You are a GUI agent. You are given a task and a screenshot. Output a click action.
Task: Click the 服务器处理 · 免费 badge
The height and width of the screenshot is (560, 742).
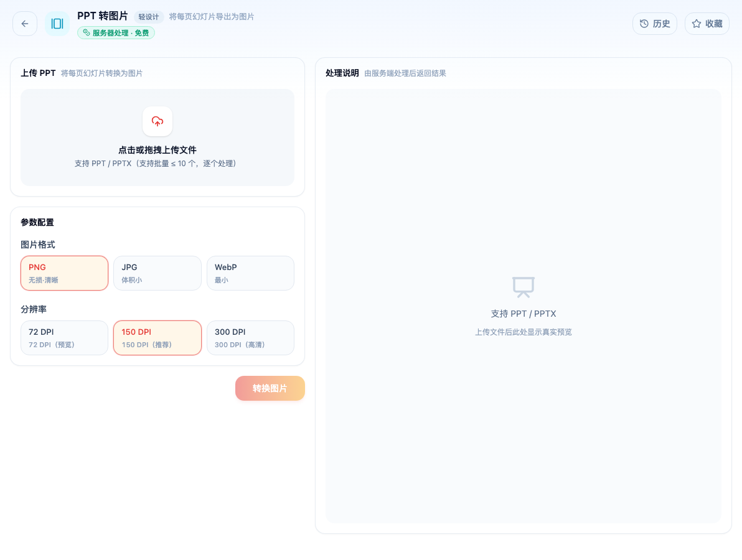pos(116,32)
